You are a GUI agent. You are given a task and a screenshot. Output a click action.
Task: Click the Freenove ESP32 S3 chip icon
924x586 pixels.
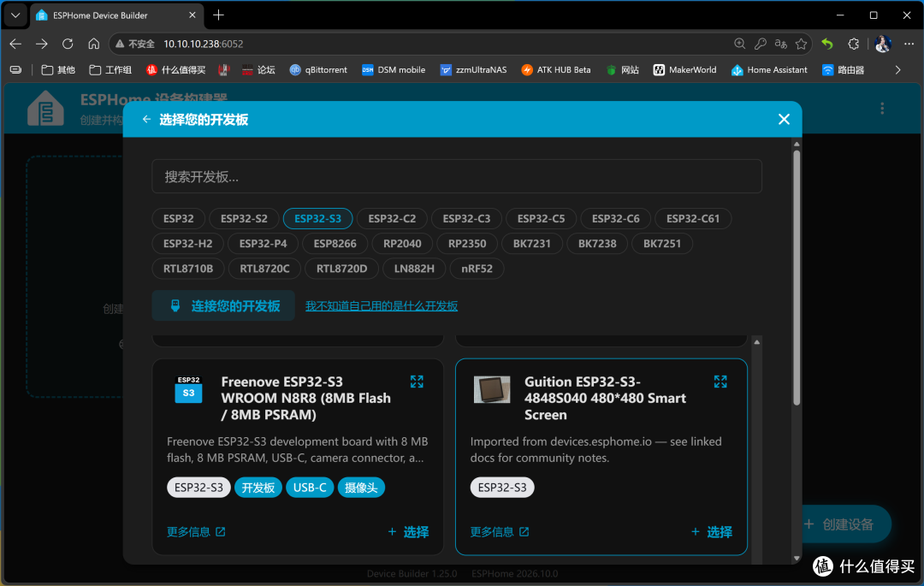(188, 389)
